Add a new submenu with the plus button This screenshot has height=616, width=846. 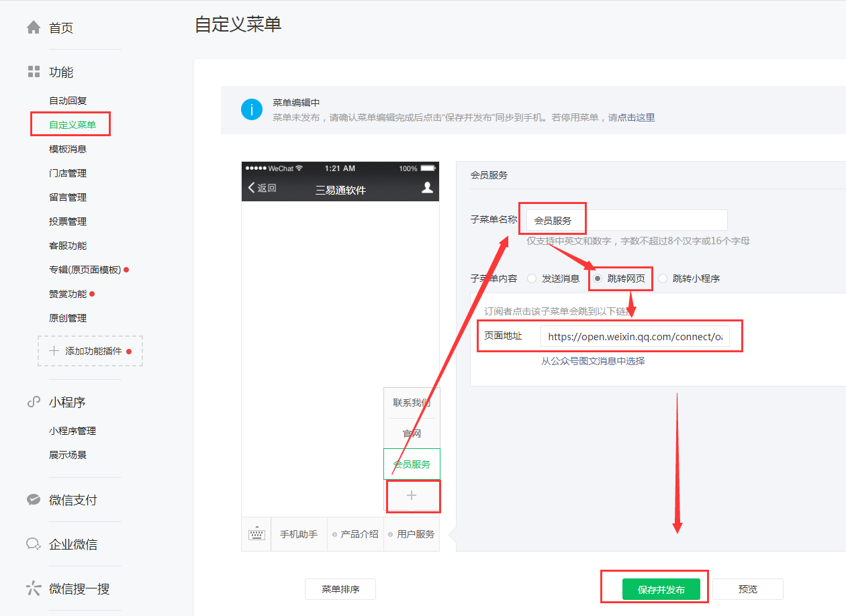(412, 495)
